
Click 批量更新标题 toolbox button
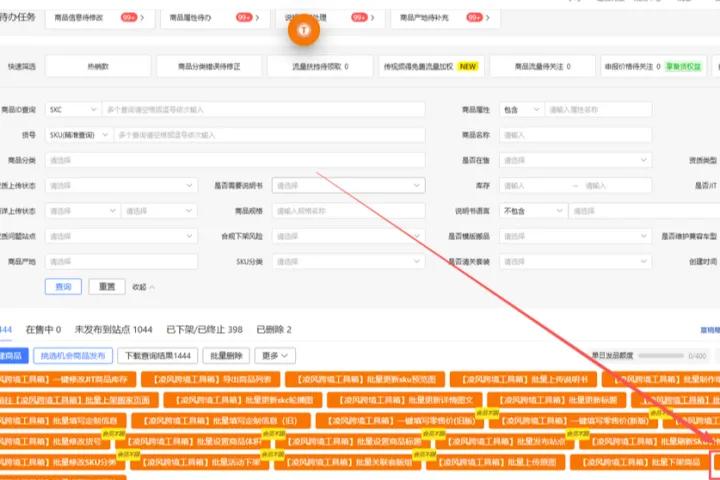click(x=557, y=400)
